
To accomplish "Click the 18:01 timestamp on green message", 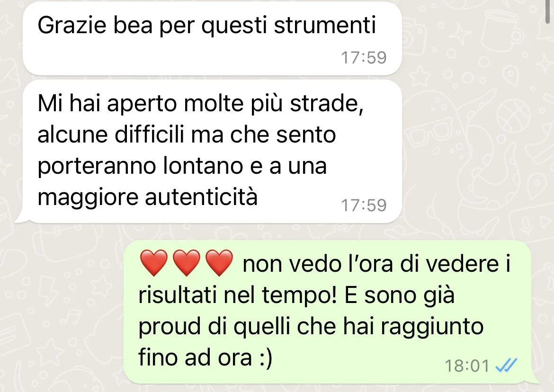I will coord(467,365).
